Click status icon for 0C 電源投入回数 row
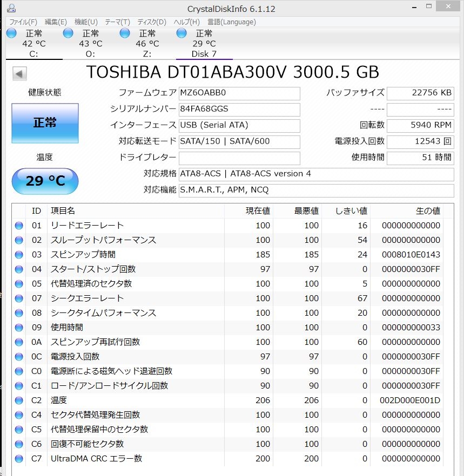This screenshot has width=464, height=476. click(19, 357)
